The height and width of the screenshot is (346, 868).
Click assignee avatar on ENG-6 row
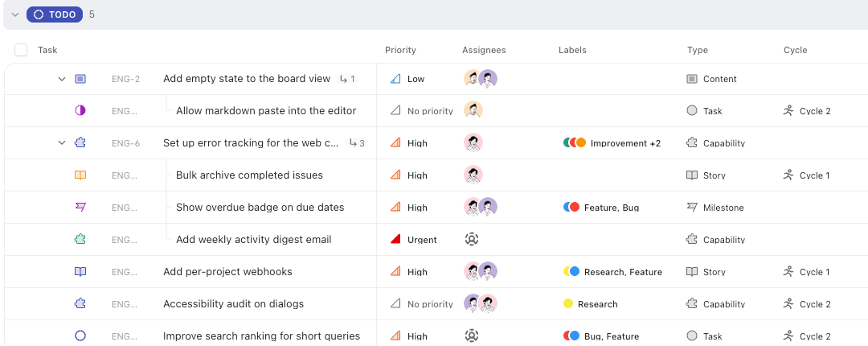[x=473, y=142]
